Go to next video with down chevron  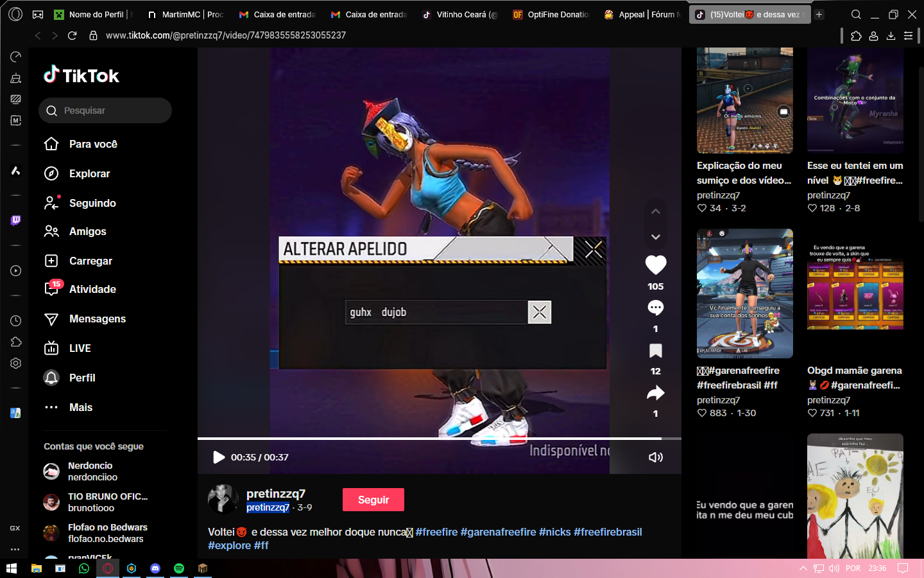(x=655, y=237)
